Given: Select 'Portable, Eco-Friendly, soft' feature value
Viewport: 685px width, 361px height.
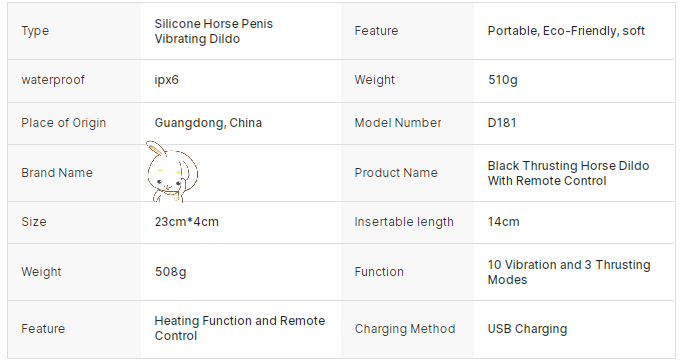Looking at the screenshot, I should (566, 31).
